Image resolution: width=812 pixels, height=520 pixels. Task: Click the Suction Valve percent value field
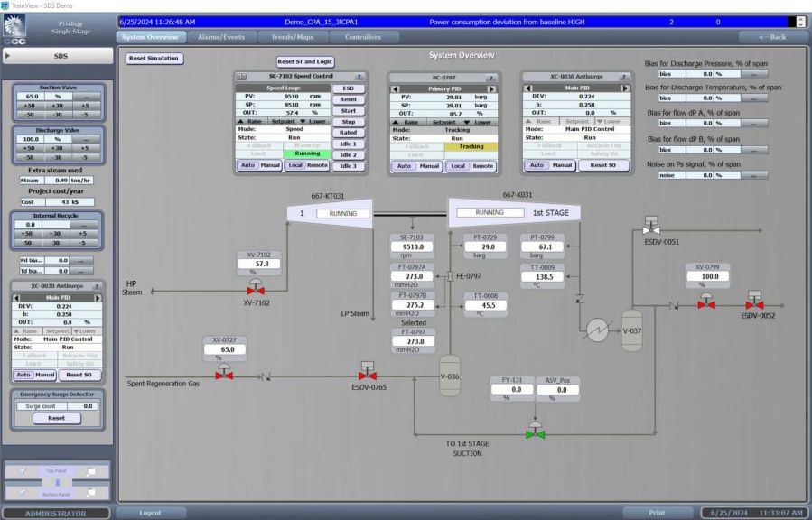click(31, 97)
